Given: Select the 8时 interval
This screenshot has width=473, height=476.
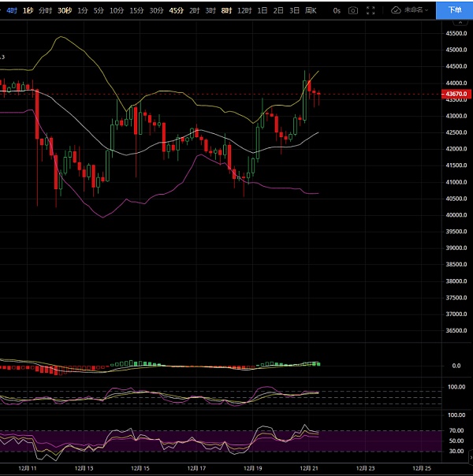Looking at the screenshot, I should point(227,10).
